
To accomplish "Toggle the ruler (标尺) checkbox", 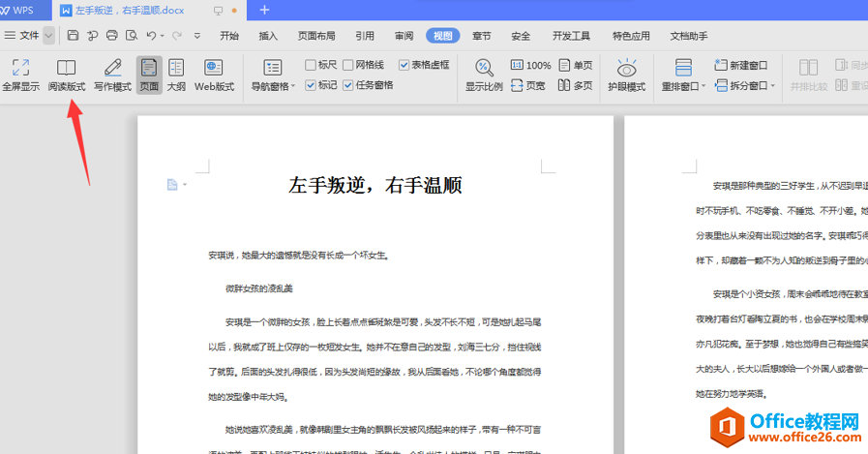I will [311, 65].
